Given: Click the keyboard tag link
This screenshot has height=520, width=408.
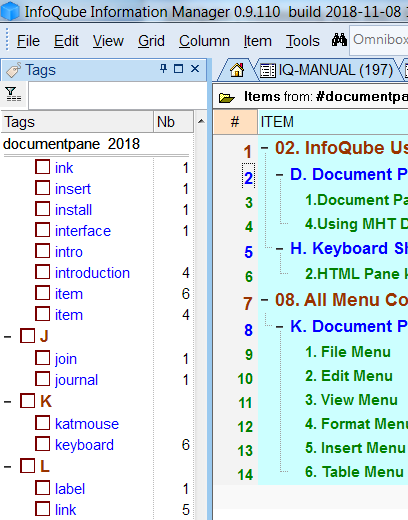Looking at the screenshot, I should tap(84, 445).
